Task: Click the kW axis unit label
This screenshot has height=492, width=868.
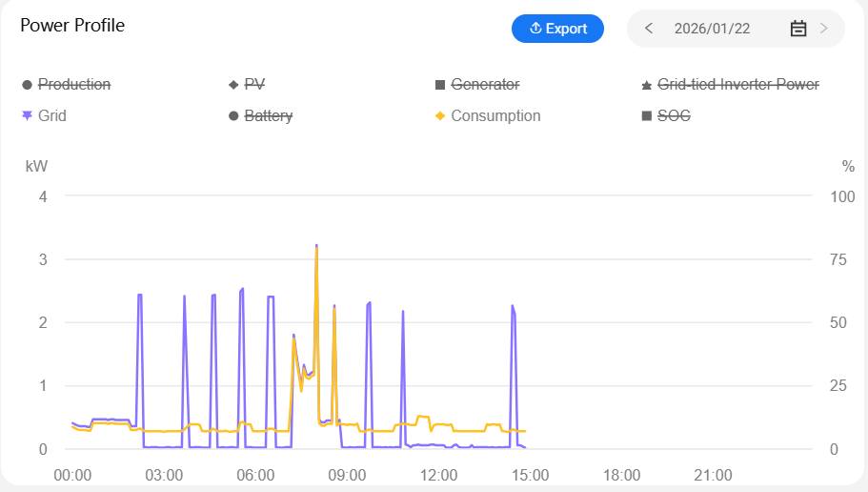Action: click(x=36, y=166)
